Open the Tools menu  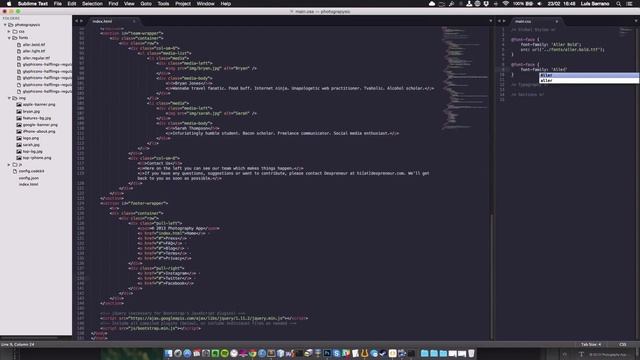point(163,4)
